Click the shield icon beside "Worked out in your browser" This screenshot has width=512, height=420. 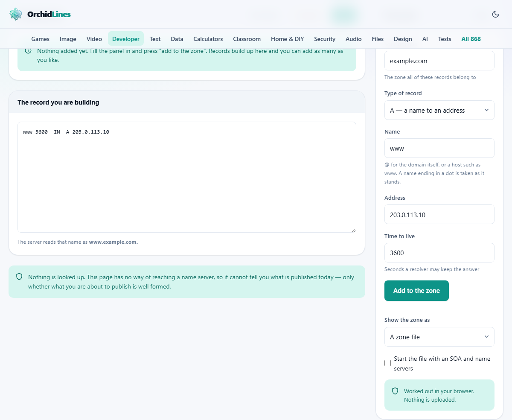(x=395, y=391)
